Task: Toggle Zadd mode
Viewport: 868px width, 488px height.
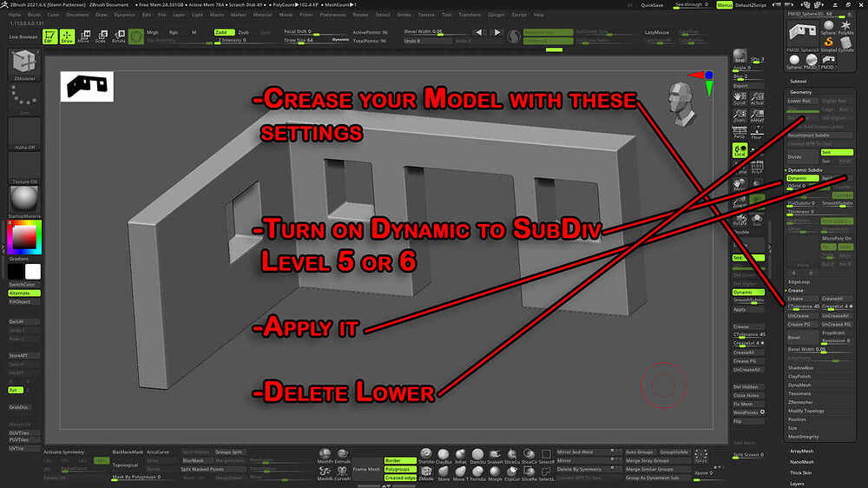Action: 224,32
